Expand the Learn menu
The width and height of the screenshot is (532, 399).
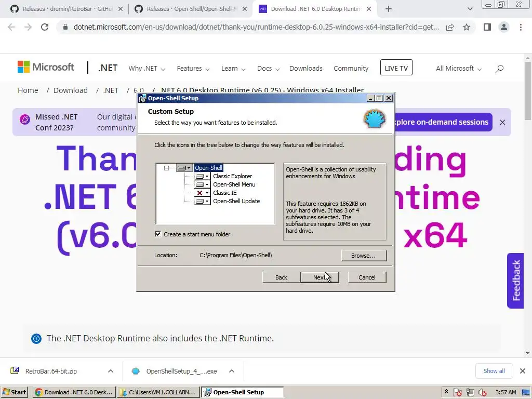pyautogui.click(x=233, y=69)
